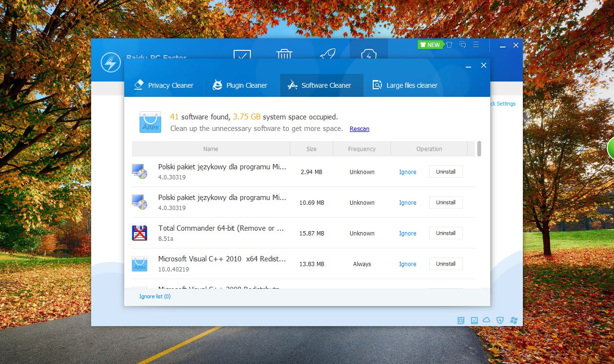
Task: Click the partially hidden Settings link
Action: pyautogui.click(x=503, y=104)
